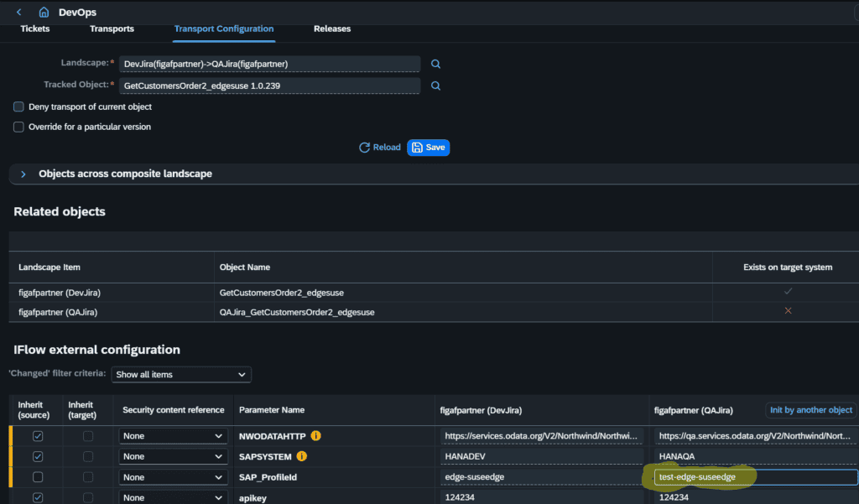Viewport: 859px width, 504px height.
Task: Show info icon for SAPSYSTEM parameter
Action: (302, 456)
